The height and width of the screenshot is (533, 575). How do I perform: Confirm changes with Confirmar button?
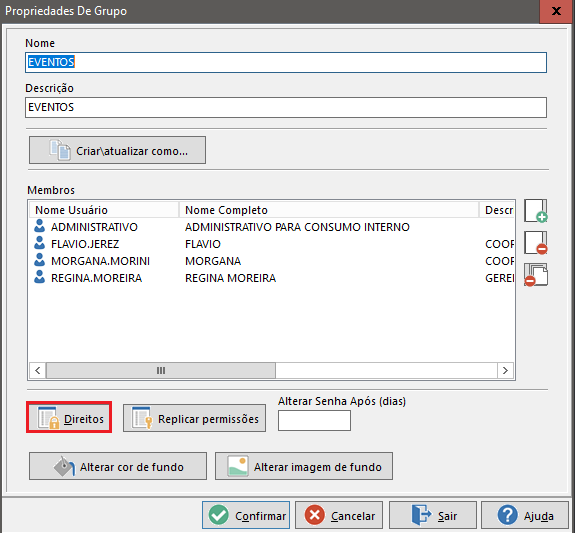(246, 515)
